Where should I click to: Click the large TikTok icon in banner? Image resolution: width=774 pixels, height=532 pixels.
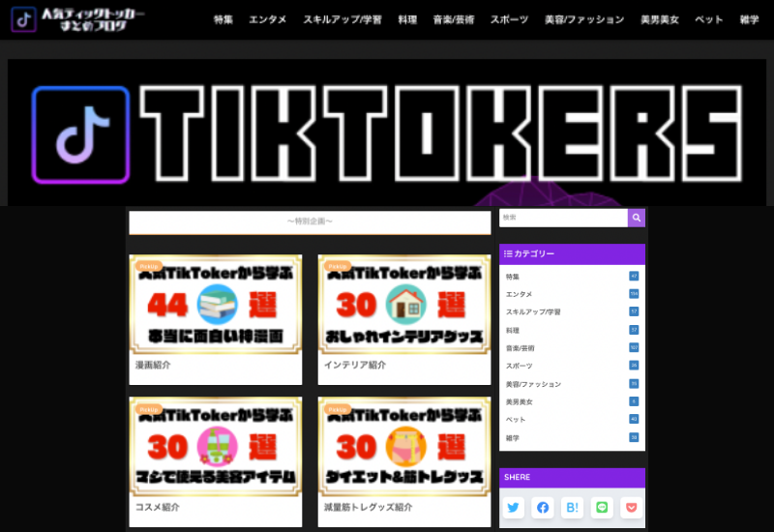pyautogui.click(x=81, y=134)
